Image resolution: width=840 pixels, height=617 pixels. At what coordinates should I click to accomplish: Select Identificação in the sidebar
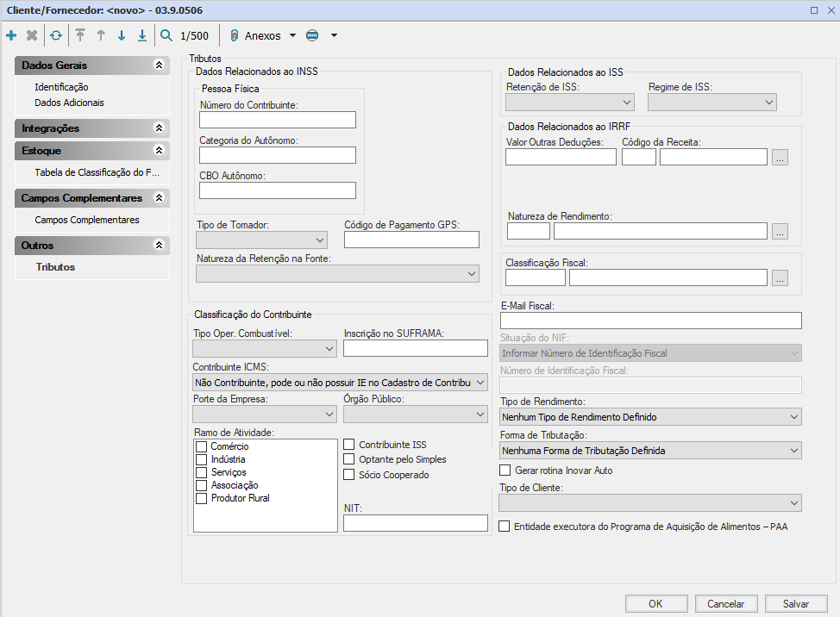pos(61,87)
